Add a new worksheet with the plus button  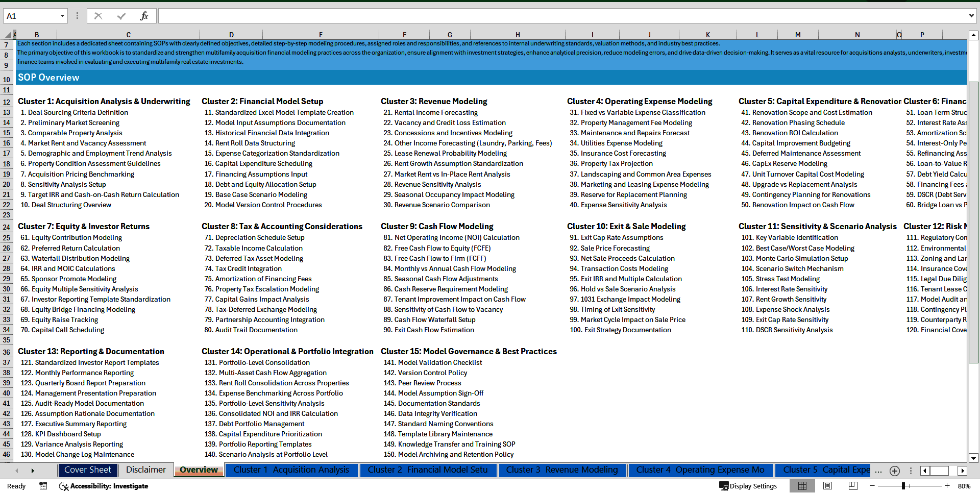894,471
